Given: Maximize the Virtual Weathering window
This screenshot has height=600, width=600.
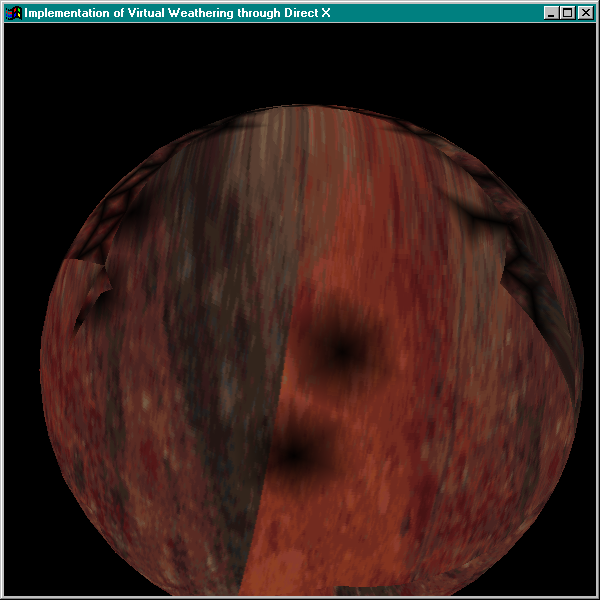Looking at the screenshot, I should (x=567, y=13).
